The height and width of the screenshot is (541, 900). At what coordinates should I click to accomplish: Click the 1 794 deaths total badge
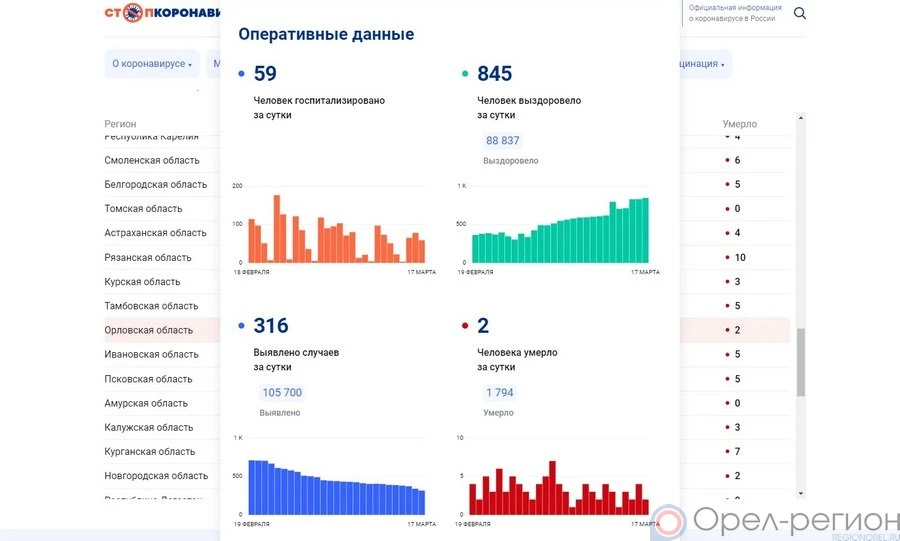pyautogui.click(x=499, y=393)
